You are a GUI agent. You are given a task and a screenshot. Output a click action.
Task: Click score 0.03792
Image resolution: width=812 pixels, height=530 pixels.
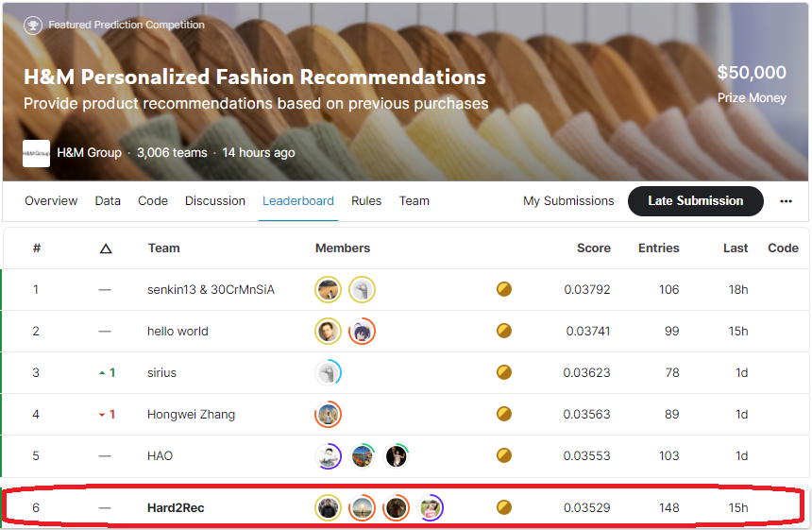(587, 290)
